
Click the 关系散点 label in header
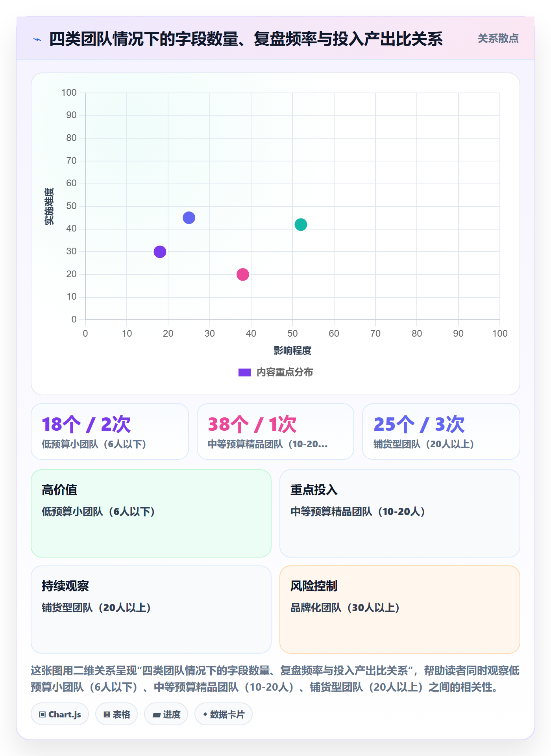point(498,39)
